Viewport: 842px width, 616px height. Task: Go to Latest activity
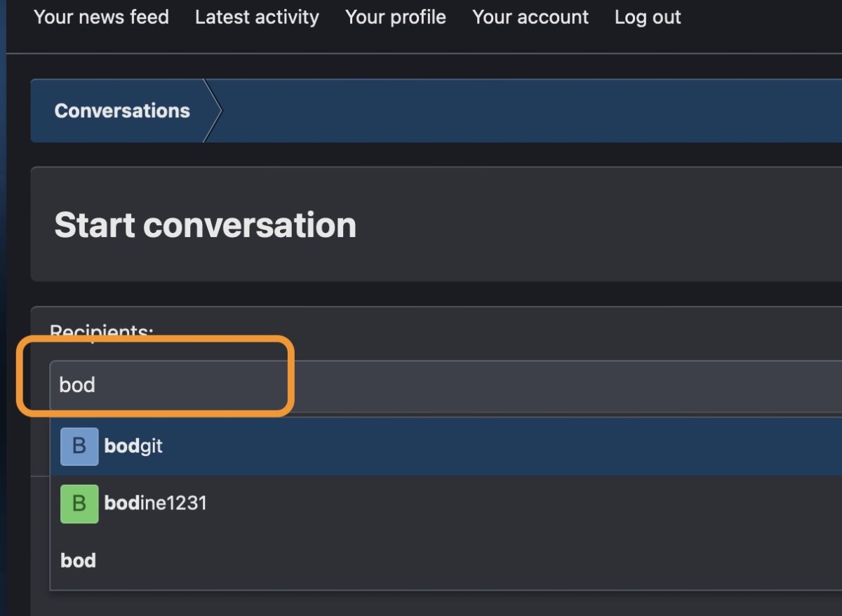click(x=257, y=17)
